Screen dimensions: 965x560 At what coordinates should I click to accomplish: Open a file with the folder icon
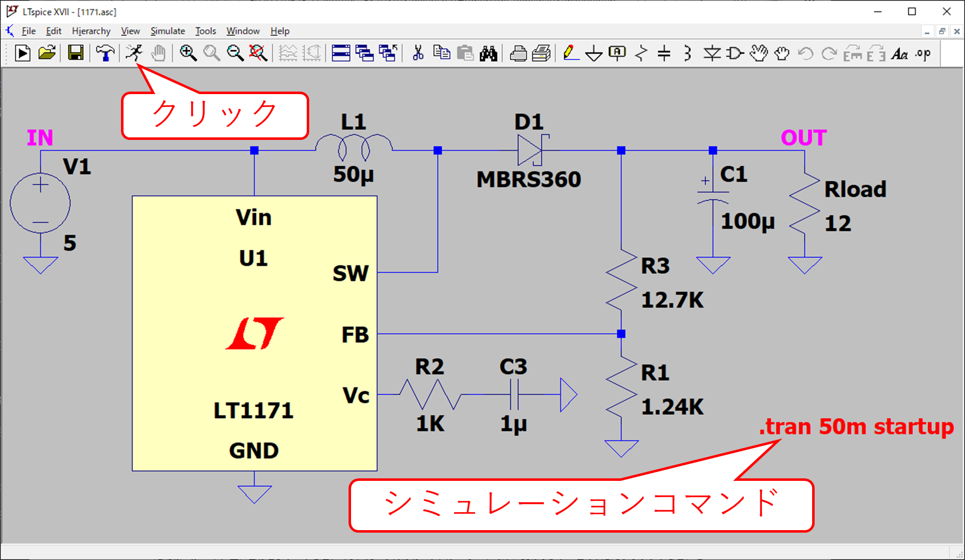(47, 53)
